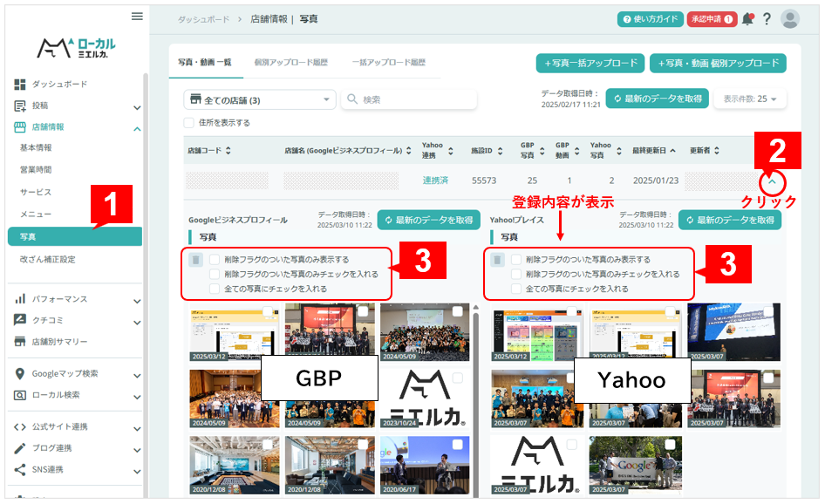Select the GBP photo dated 2024/05/09 in top row
Screen dimensions: 825x504
pyautogui.click(x=458, y=311)
